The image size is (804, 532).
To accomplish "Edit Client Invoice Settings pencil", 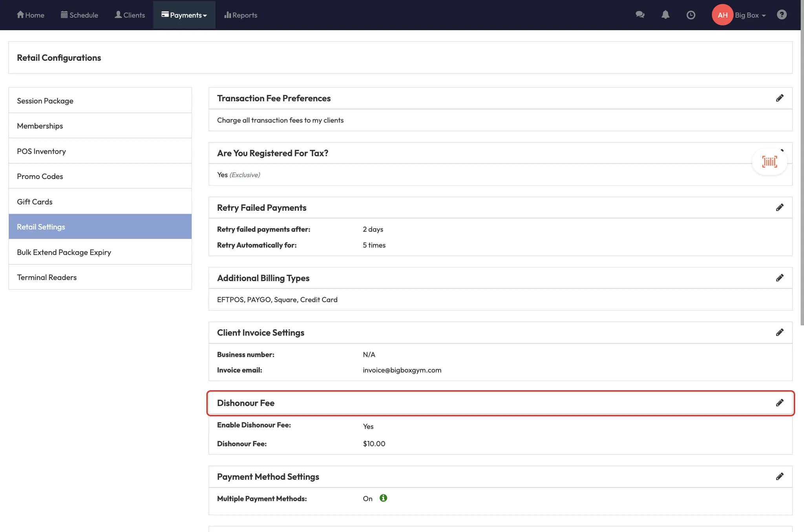I will coord(780,333).
